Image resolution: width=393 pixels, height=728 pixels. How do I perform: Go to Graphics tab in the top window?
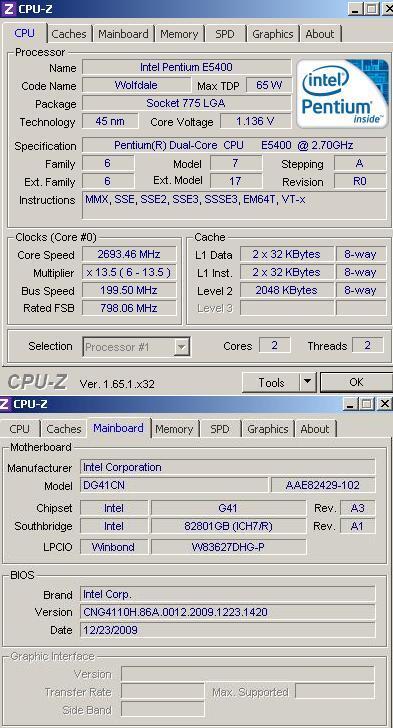click(273, 34)
